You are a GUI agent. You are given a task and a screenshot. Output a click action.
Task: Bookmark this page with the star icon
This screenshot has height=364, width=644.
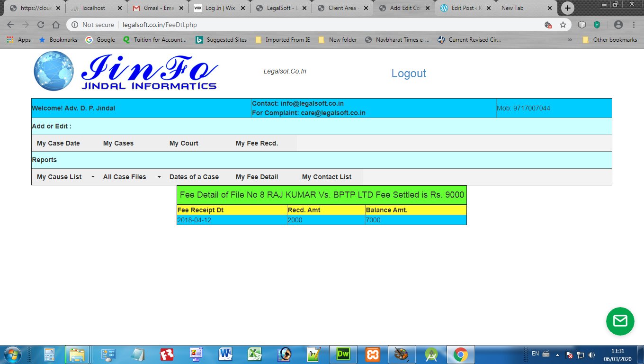point(563,25)
